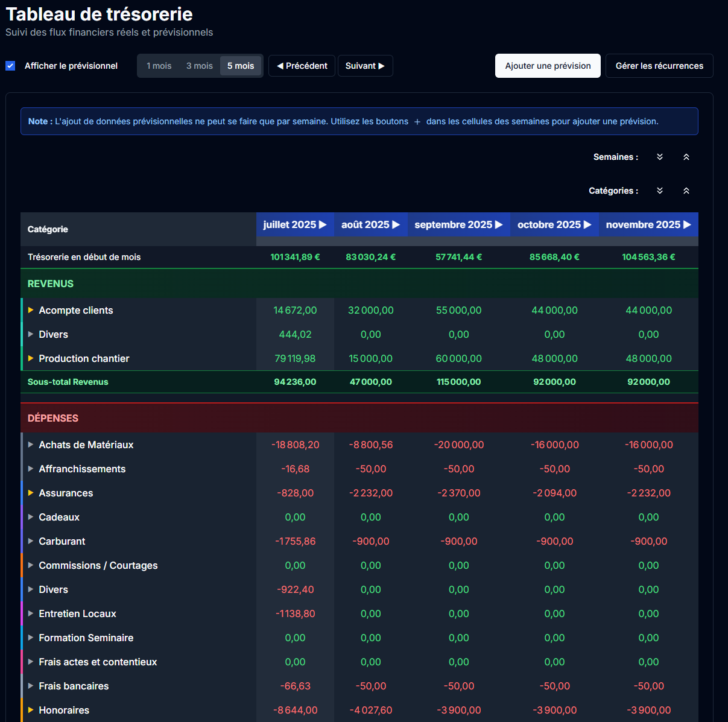
Task: Uncheck Afficher le prévisionnel checkbox
Action: coord(10,66)
